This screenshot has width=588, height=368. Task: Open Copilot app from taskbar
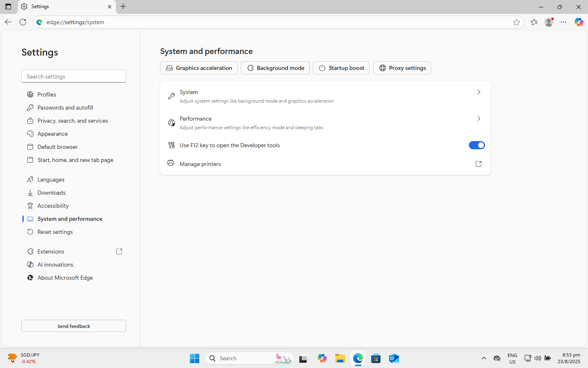[x=322, y=358]
